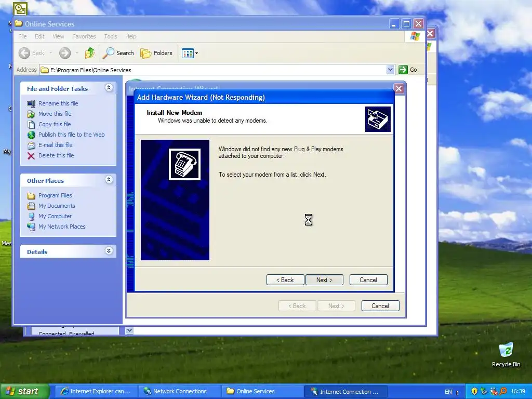
Task: Click the orange magnifier tray icon
Action: pyautogui.click(x=503, y=392)
